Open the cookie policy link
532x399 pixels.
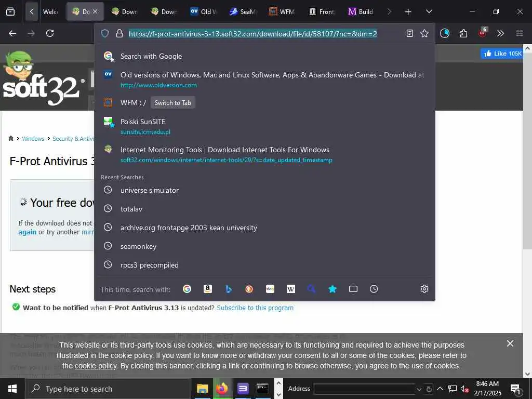(96, 366)
